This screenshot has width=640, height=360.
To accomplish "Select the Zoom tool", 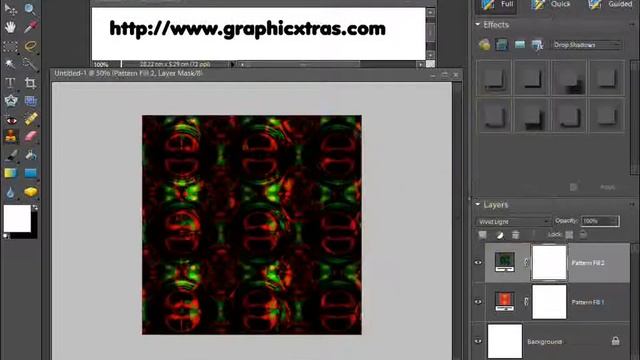I will [x=30, y=9].
